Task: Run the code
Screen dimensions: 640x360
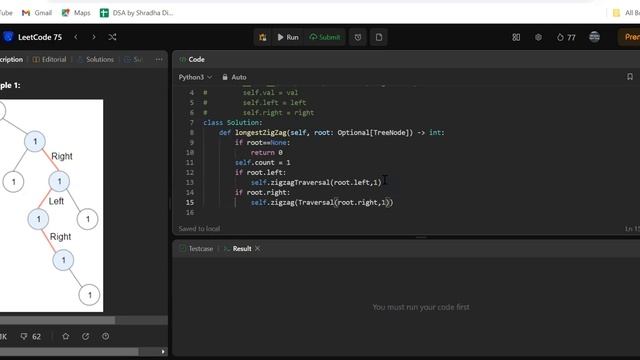Action: 288,37
